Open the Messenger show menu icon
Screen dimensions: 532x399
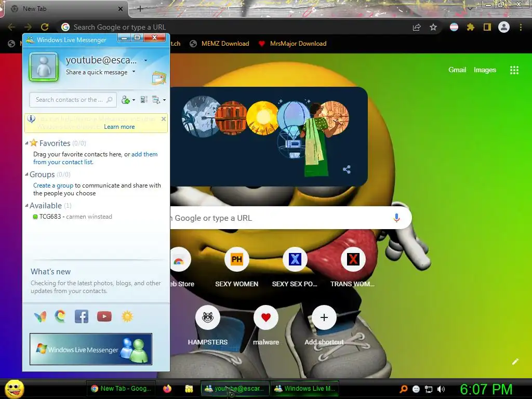click(x=156, y=100)
